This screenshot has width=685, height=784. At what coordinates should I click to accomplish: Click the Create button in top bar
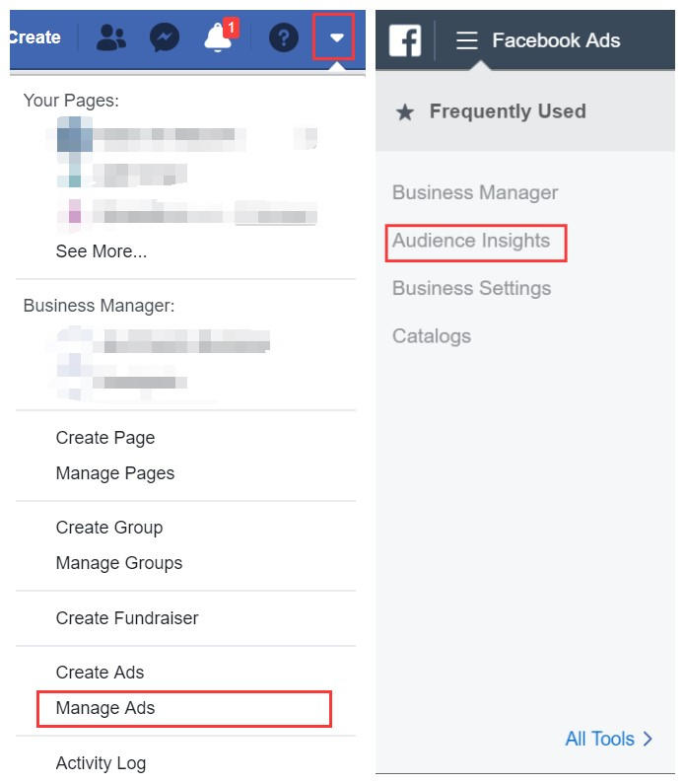tap(34, 37)
